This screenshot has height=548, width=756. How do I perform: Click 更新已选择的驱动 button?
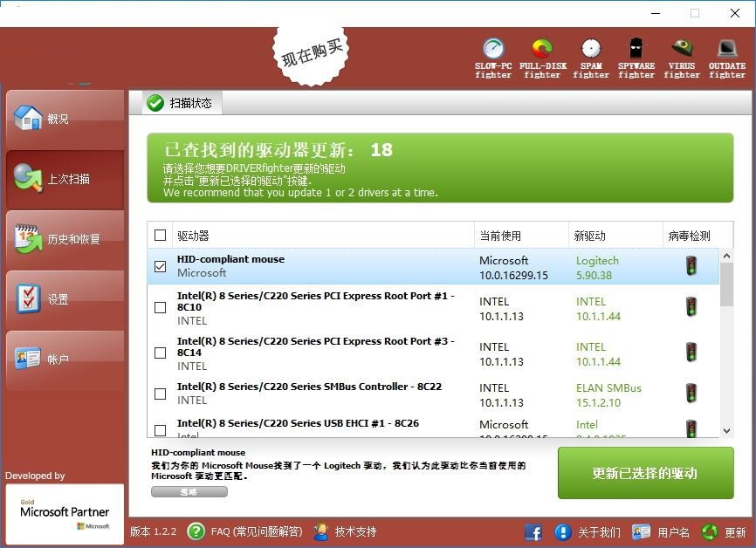(646, 473)
